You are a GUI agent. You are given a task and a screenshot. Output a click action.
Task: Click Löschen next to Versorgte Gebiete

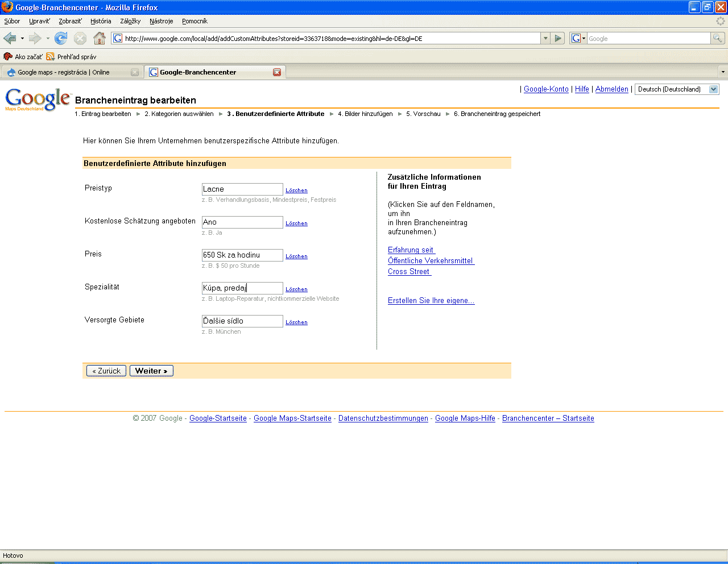[296, 322]
